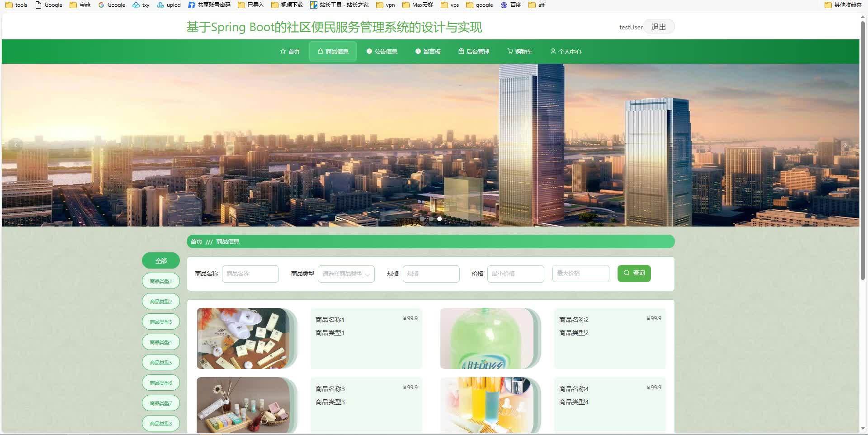Viewport: 868px width, 435px height.
Task: Open the lowercase google bookmark folder
Action: point(480,5)
